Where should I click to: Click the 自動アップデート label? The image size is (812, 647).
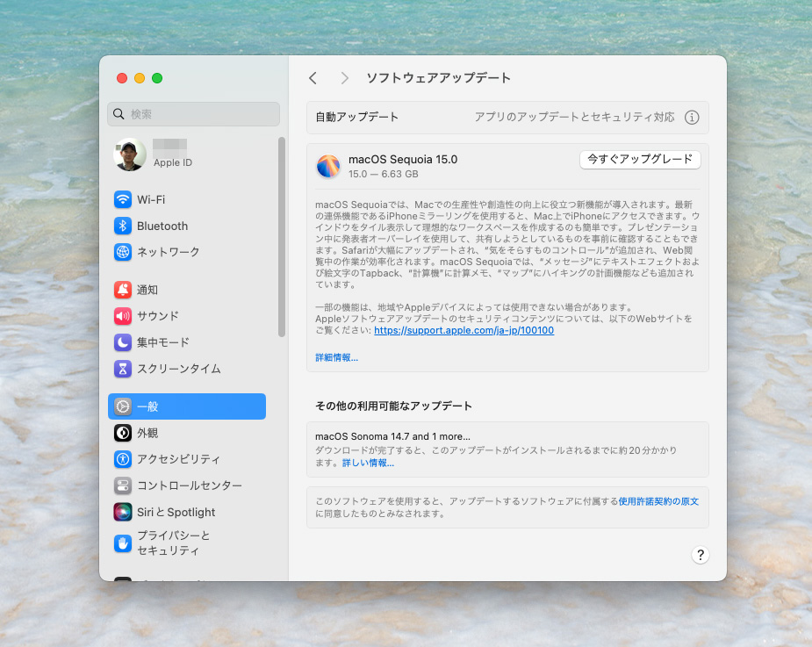pos(356,117)
